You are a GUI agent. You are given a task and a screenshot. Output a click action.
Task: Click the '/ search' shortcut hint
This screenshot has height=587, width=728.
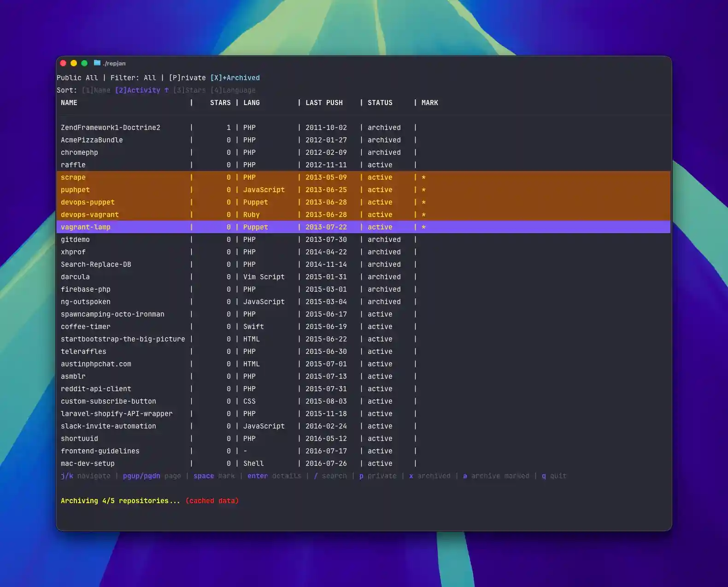click(330, 476)
